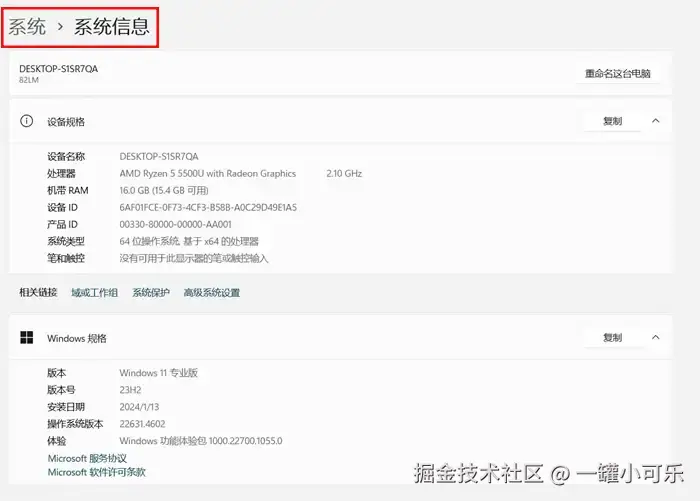Go back to 系统 in breadcrumb
Viewport: 700px width, 501px height.
tap(27, 27)
